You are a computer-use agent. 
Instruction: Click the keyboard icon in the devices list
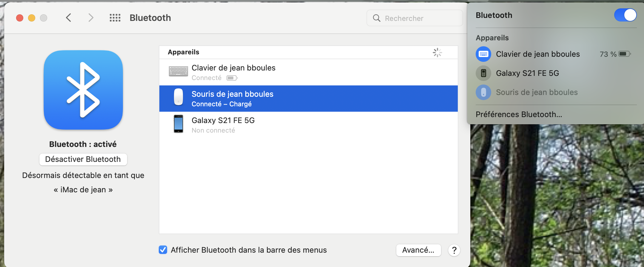coord(178,71)
